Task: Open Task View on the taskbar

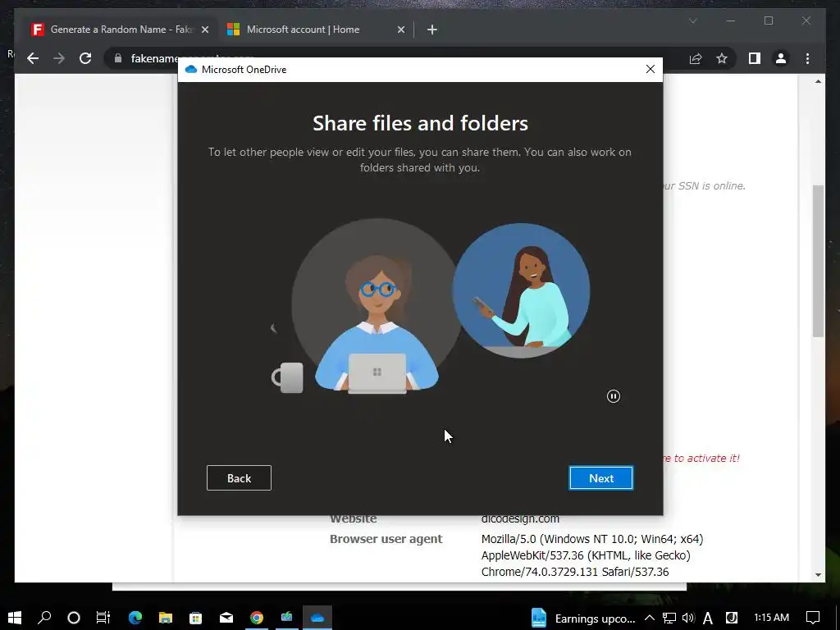Action: (x=103, y=618)
